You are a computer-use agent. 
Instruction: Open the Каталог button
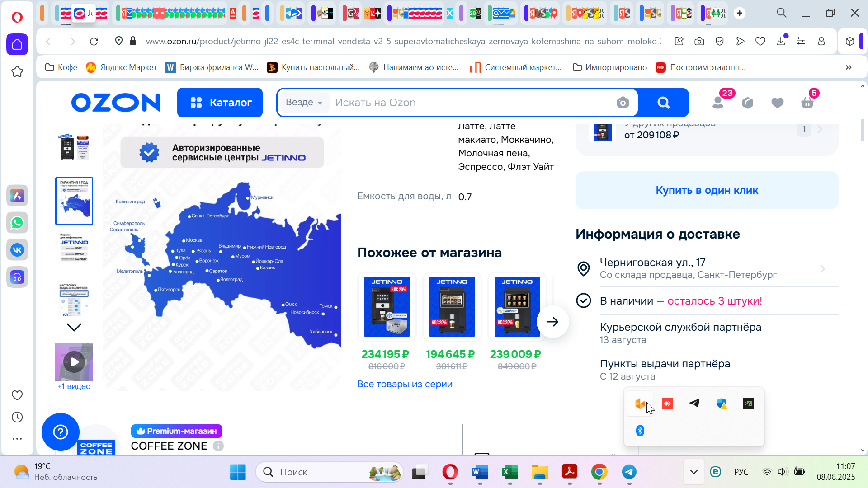(x=220, y=103)
